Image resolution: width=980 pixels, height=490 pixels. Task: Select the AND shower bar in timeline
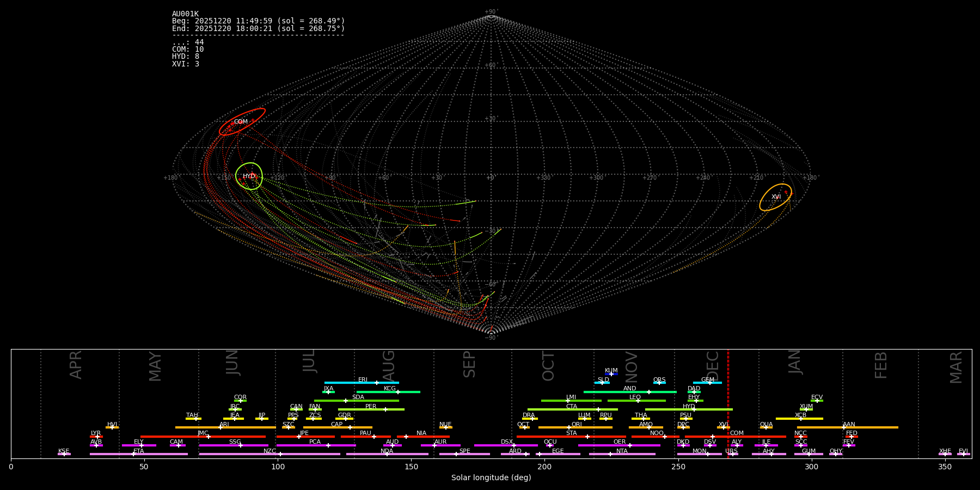(630, 391)
